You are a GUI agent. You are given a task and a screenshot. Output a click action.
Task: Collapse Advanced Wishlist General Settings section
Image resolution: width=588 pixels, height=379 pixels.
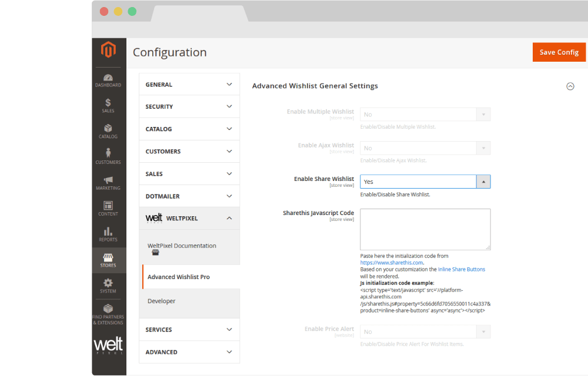pos(570,86)
